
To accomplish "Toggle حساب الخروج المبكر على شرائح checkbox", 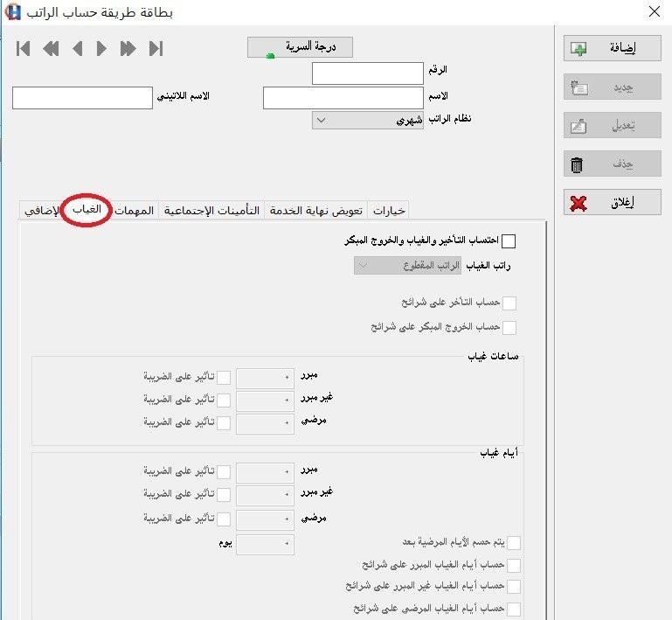I will [x=509, y=328].
